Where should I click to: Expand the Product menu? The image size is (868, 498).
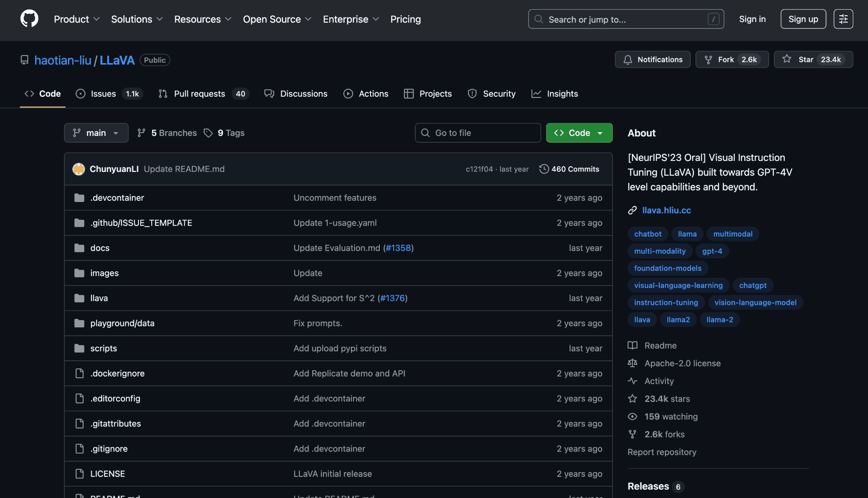(x=77, y=19)
